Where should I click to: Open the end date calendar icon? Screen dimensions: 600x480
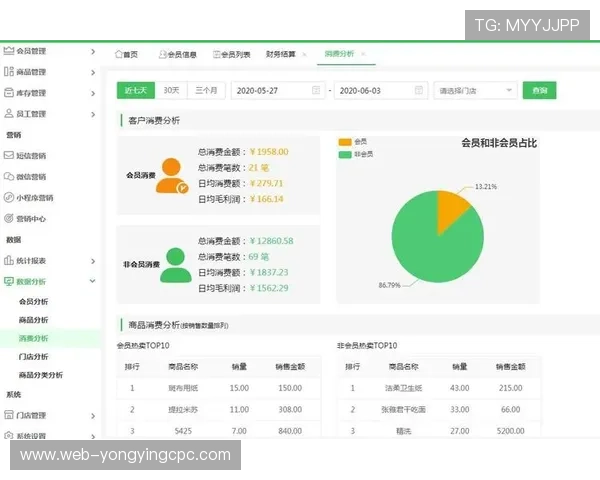(x=419, y=90)
